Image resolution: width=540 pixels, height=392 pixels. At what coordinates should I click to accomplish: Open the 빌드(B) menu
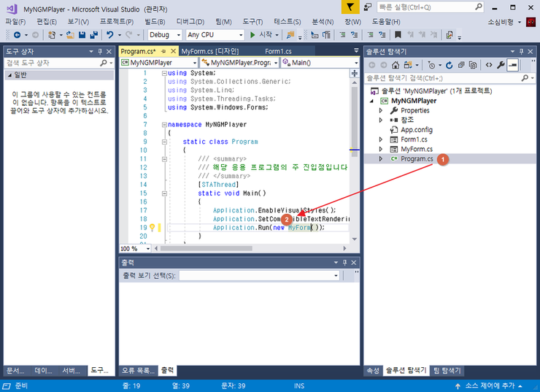155,22
